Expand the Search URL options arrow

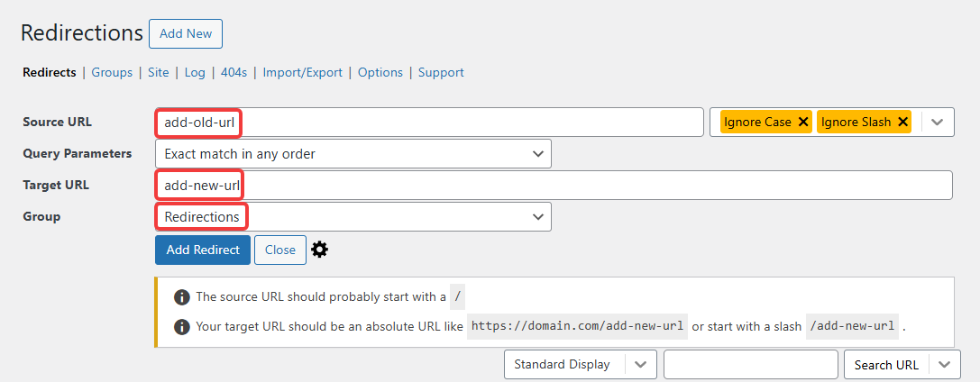tap(944, 365)
